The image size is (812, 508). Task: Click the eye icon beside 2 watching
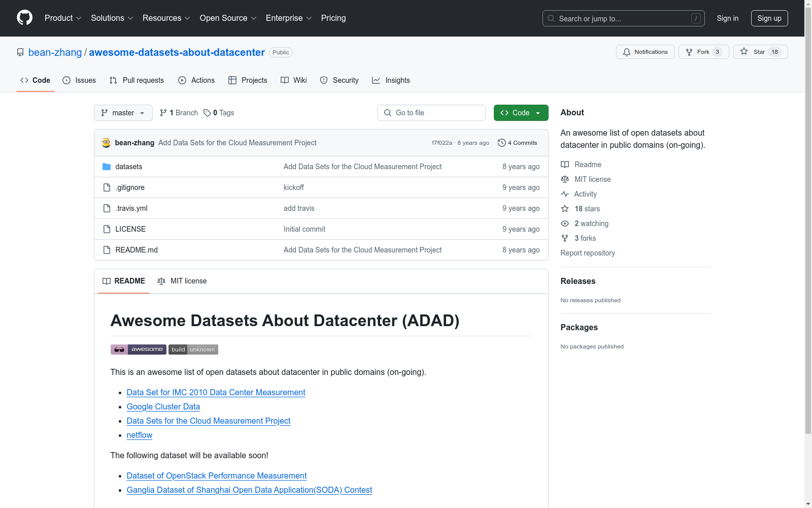tap(565, 224)
